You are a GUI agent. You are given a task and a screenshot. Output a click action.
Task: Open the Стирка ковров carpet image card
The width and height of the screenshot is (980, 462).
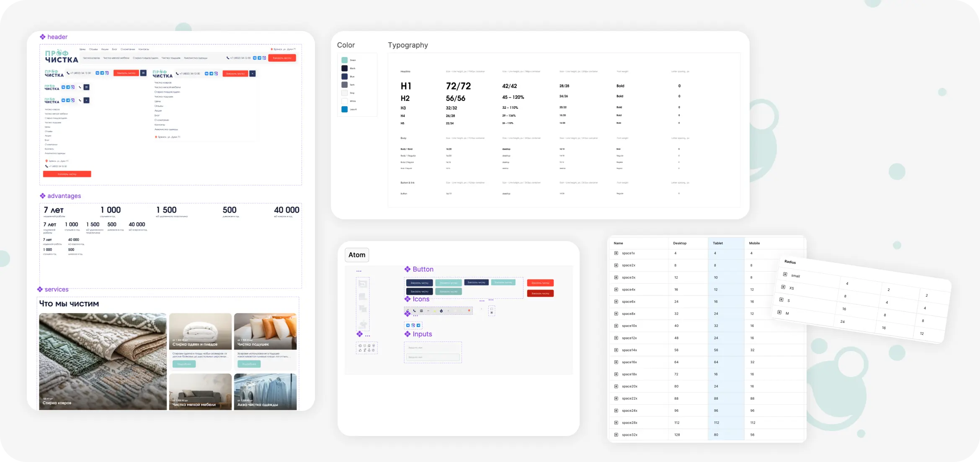pyautogui.click(x=103, y=362)
